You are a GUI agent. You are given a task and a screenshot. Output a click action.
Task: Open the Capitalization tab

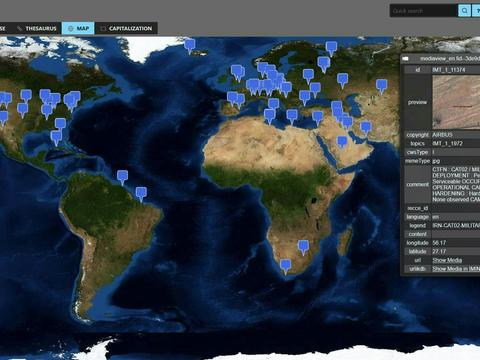click(x=126, y=28)
